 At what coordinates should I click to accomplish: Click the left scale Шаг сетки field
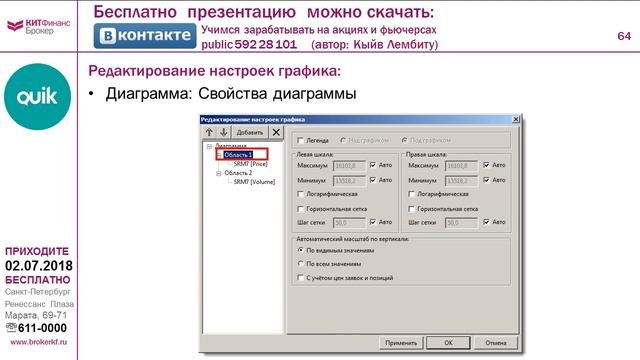(x=349, y=223)
